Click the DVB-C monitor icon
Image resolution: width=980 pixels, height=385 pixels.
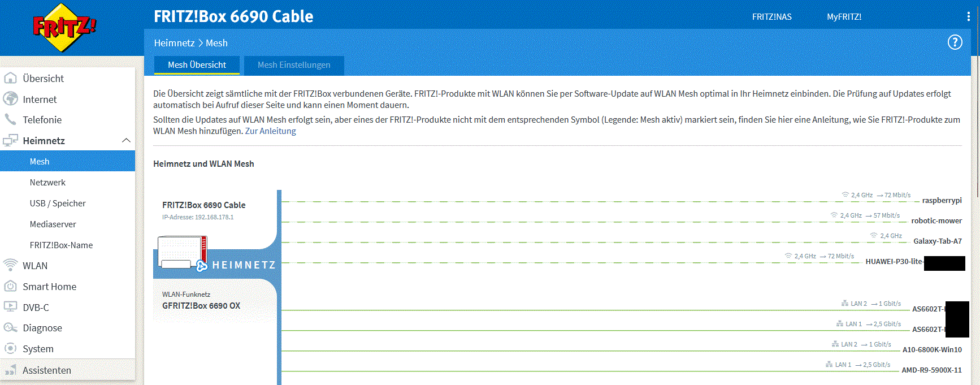click(x=10, y=307)
